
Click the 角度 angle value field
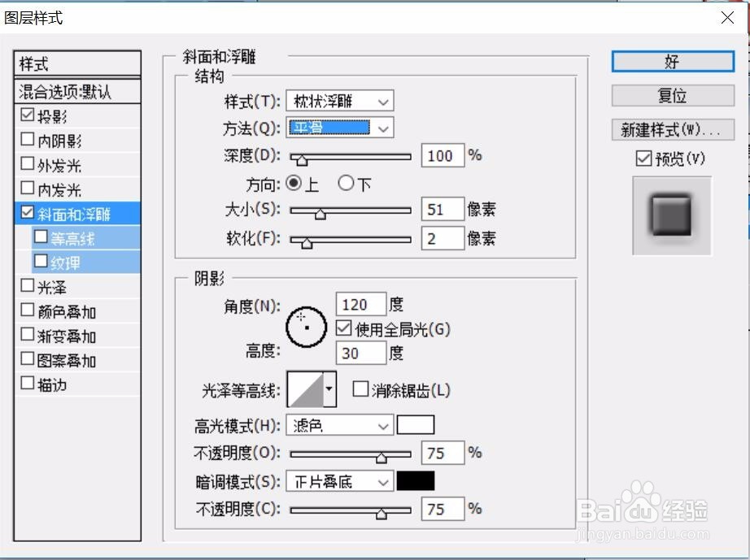[x=360, y=304]
